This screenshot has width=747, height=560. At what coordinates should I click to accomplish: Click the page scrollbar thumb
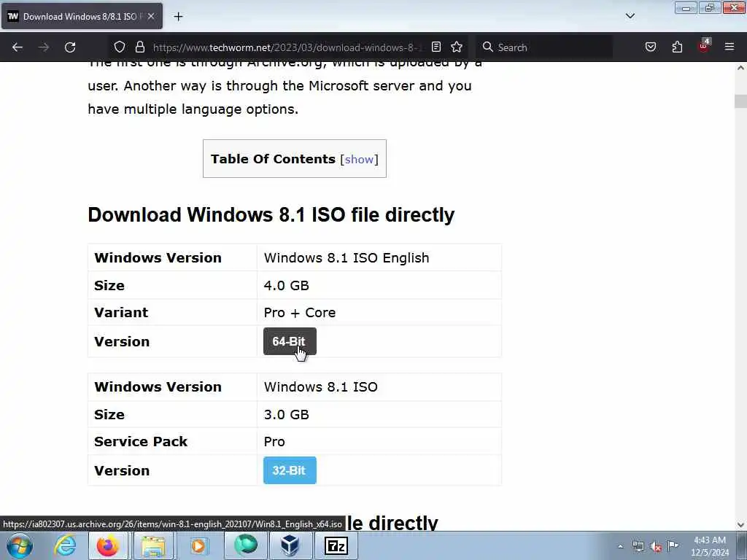(x=740, y=101)
